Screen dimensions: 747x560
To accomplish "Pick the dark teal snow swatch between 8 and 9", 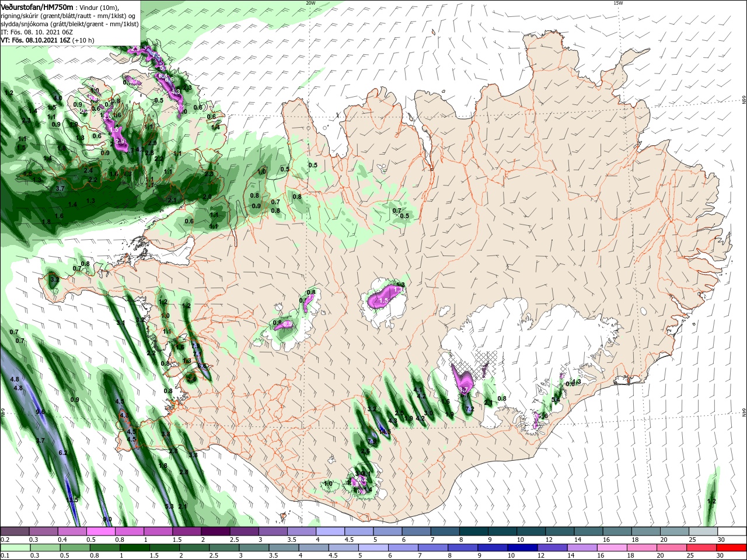I will point(473,531).
